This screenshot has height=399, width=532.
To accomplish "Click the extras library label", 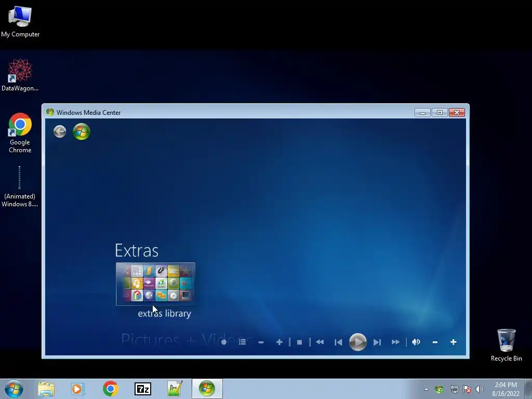I will click(165, 313).
